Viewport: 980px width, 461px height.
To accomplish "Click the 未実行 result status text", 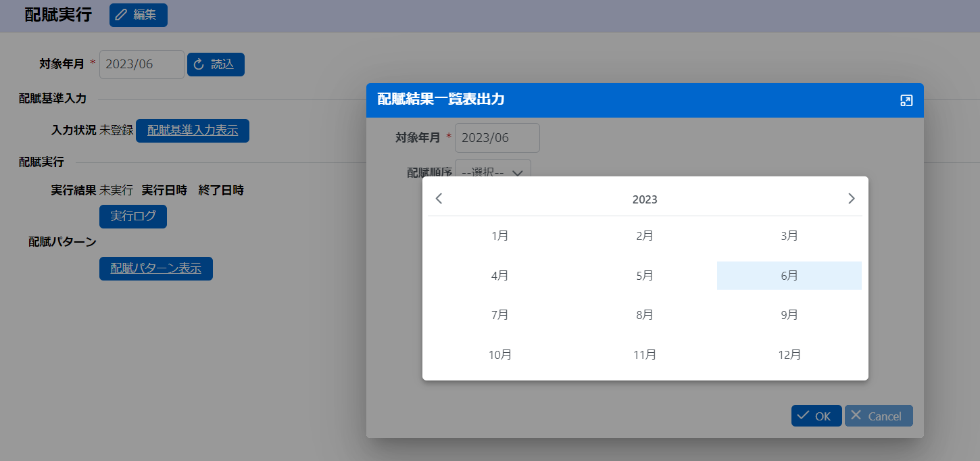I will point(116,190).
